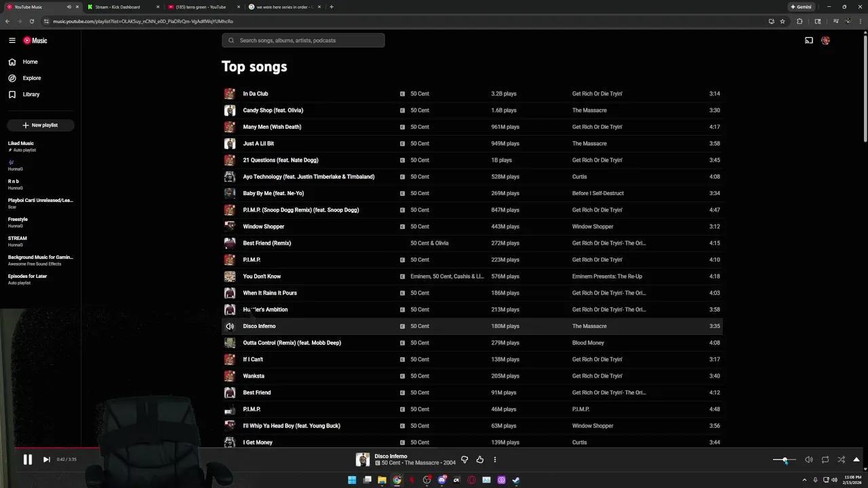
Task: Click the address bar URL
Action: [x=143, y=21]
